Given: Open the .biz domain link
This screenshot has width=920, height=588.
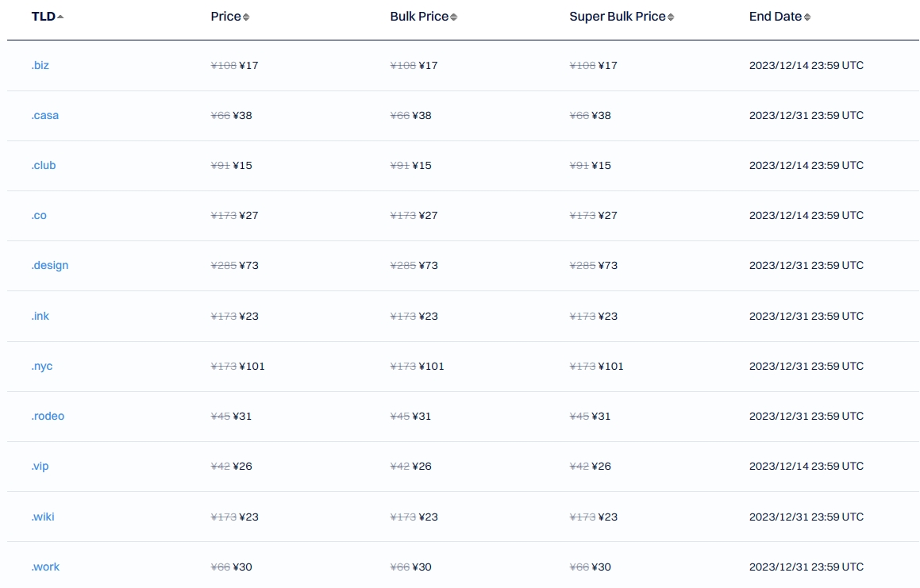Looking at the screenshot, I should pyautogui.click(x=40, y=65).
